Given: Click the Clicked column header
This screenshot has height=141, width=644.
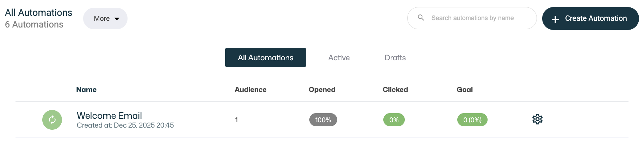Looking at the screenshot, I should pos(395,90).
